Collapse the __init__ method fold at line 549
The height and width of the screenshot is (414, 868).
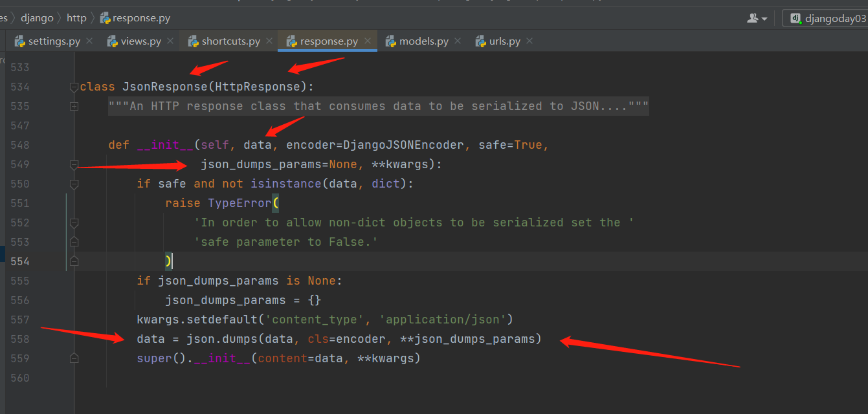point(74,164)
